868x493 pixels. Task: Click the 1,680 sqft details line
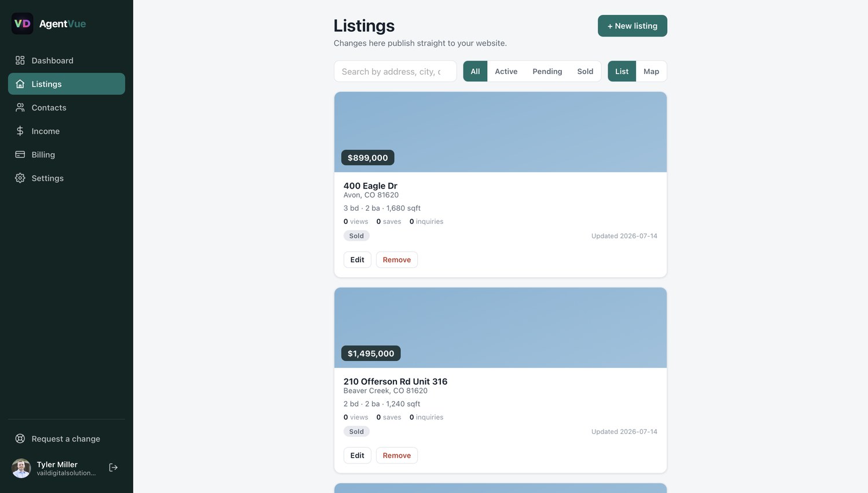(382, 208)
